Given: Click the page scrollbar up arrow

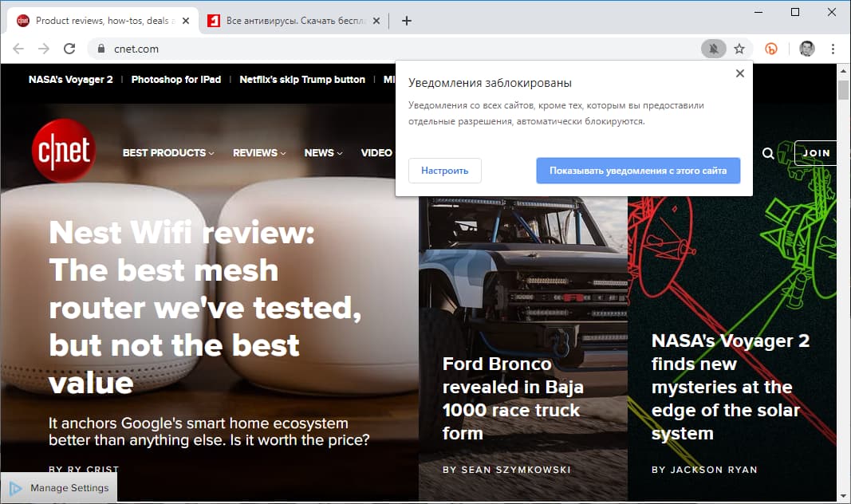Looking at the screenshot, I should (843, 71).
